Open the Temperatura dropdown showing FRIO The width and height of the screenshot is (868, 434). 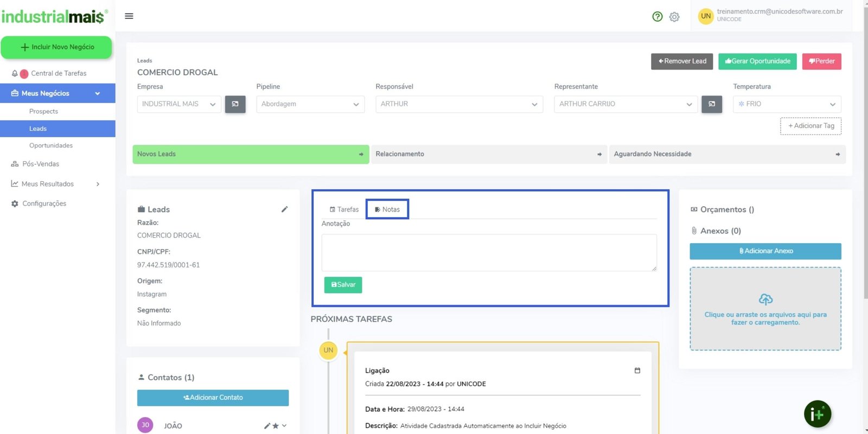(787, 104)
